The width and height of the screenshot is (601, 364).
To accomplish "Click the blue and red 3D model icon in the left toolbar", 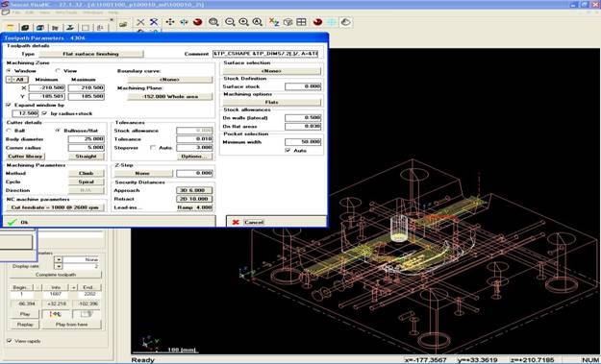I will pos(40,28).
